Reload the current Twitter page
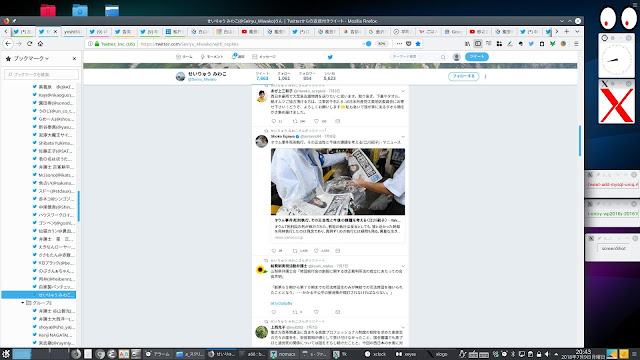 point(29,44)
